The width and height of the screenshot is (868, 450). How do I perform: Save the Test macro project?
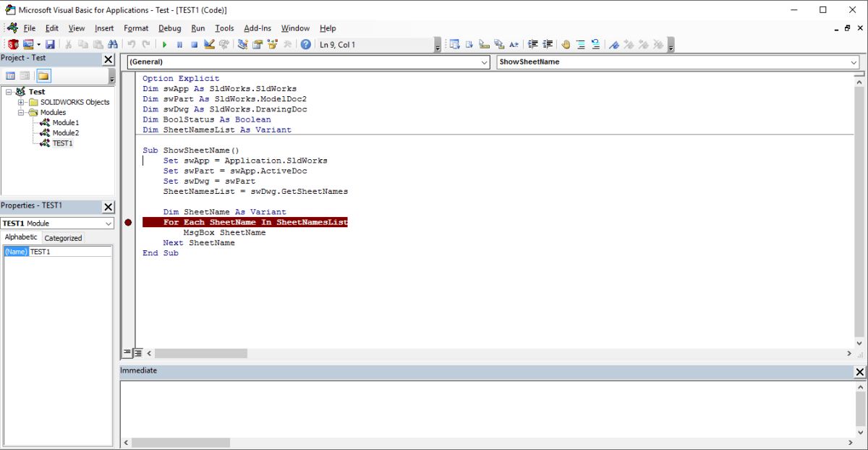pyautogui.click(x=50, y=45)
